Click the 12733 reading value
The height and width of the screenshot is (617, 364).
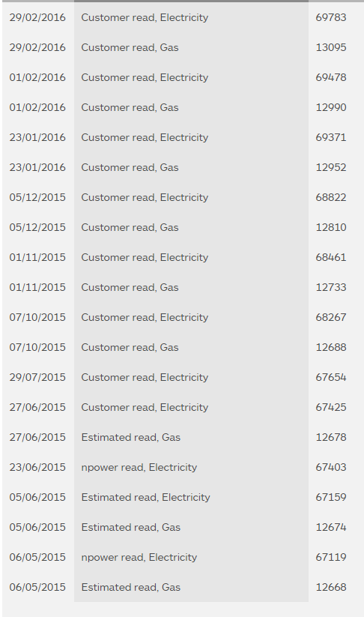click(331, 287)
